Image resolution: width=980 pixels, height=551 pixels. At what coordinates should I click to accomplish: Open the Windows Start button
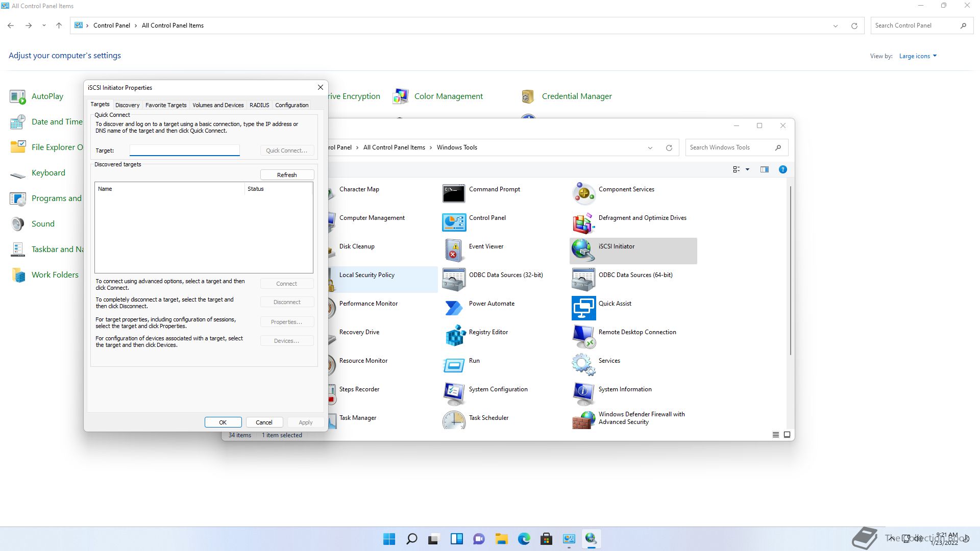389,539
